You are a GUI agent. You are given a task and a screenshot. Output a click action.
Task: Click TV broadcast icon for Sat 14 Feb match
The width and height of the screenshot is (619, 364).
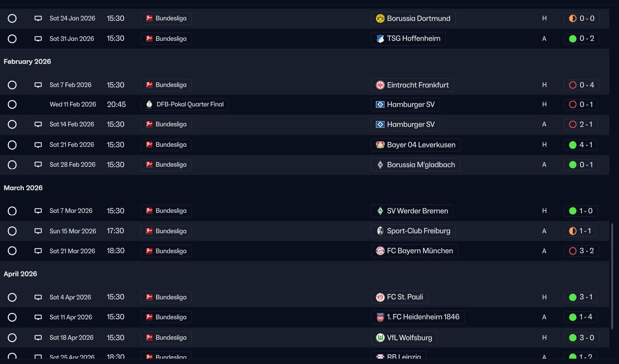(x=38, y=124)
